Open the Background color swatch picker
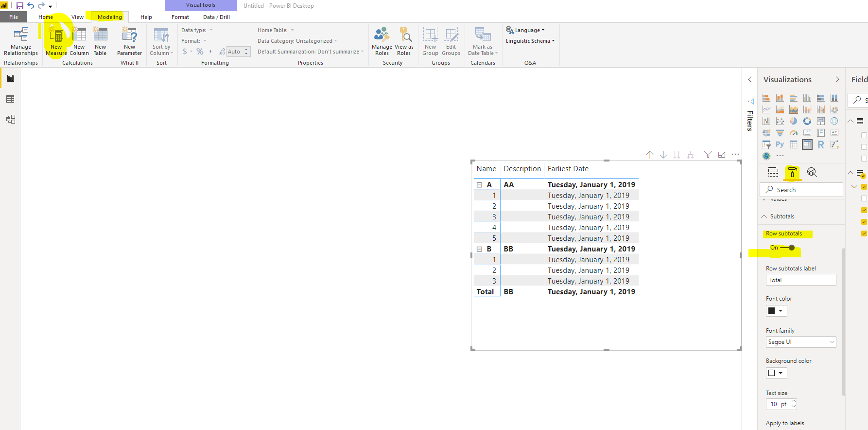 point(776,373)
